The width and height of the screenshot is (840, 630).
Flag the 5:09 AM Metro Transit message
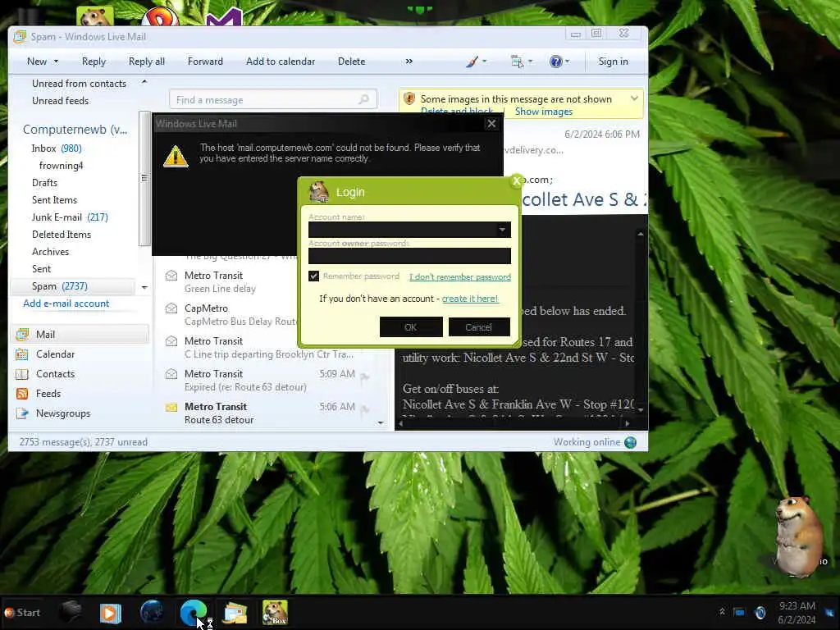coord(365,377)
